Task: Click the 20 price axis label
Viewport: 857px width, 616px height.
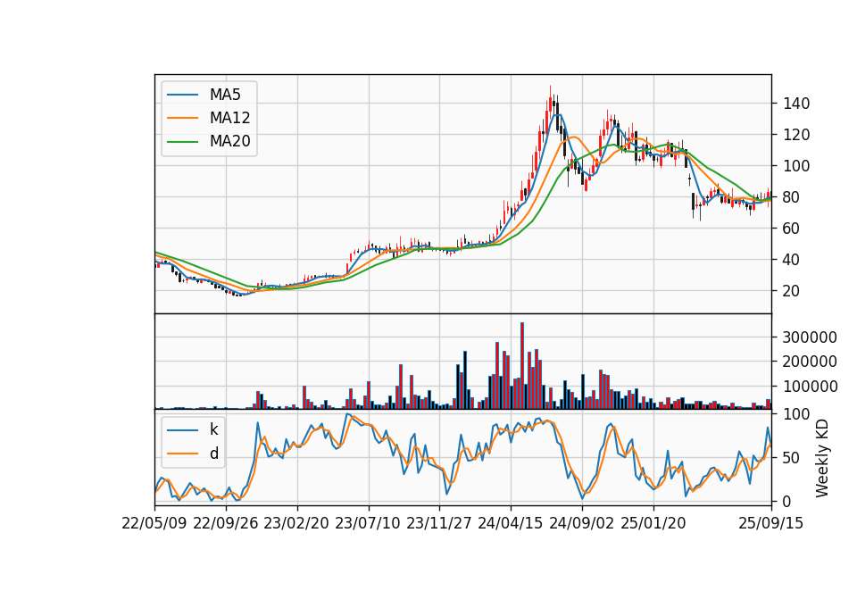Action: pyautogui.click(x=792, y=291)
